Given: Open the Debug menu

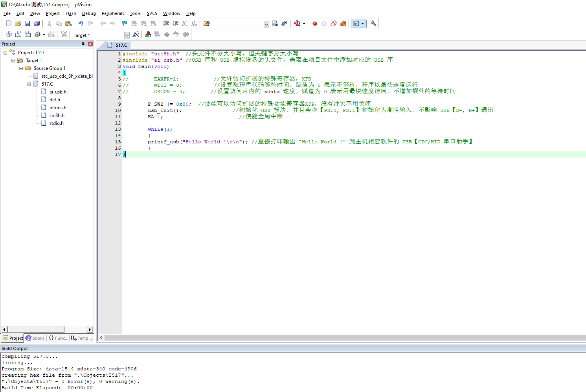Looking at the screenshot, I should pyautogui.click(x=89, y=13).
